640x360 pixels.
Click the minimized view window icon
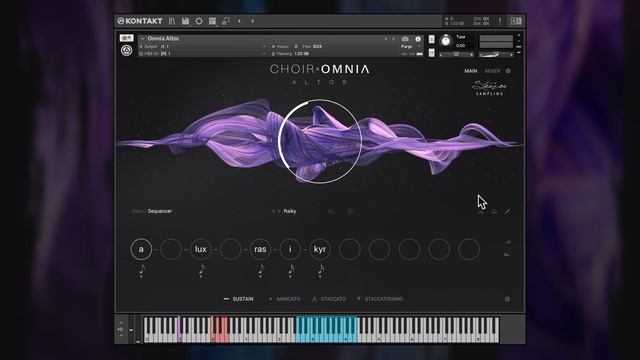tap(226, 21)
